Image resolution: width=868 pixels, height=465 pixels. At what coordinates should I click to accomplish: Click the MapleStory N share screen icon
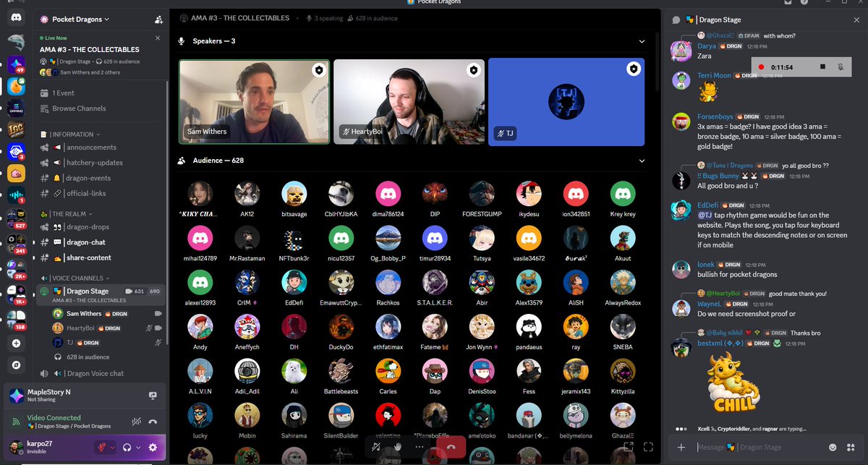(153, 396)
